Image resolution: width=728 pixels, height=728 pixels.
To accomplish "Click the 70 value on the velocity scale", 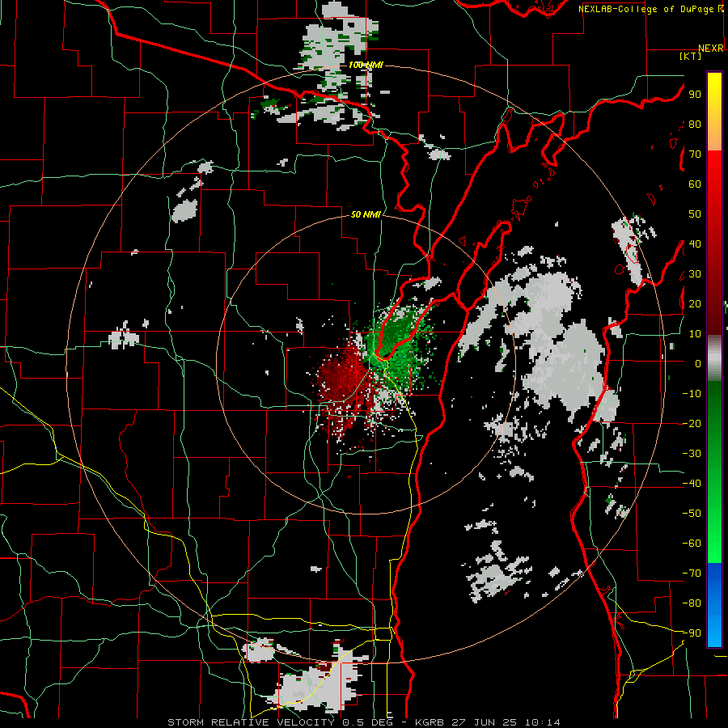I will pyautogui.click(x=695, y=154).
